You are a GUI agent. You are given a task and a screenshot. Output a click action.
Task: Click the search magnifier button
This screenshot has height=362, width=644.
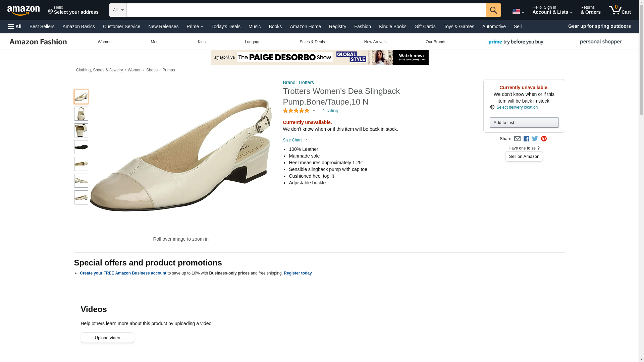click(x=493, y=10)
